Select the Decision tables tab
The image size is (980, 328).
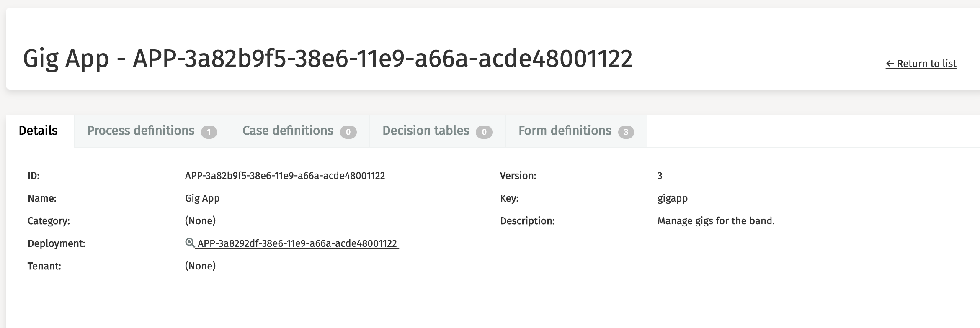[x=426, y=131]
